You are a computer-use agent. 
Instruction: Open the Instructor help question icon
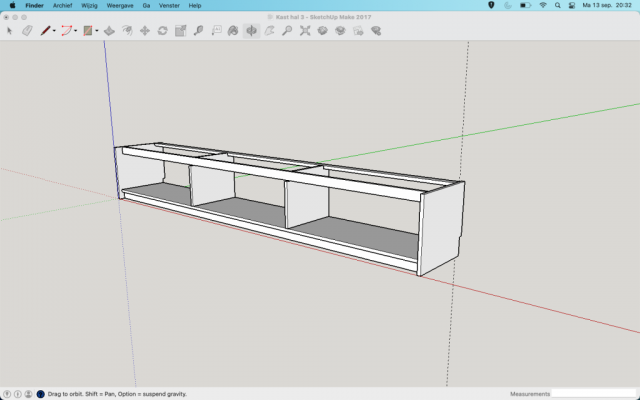[x=40, y=394]
